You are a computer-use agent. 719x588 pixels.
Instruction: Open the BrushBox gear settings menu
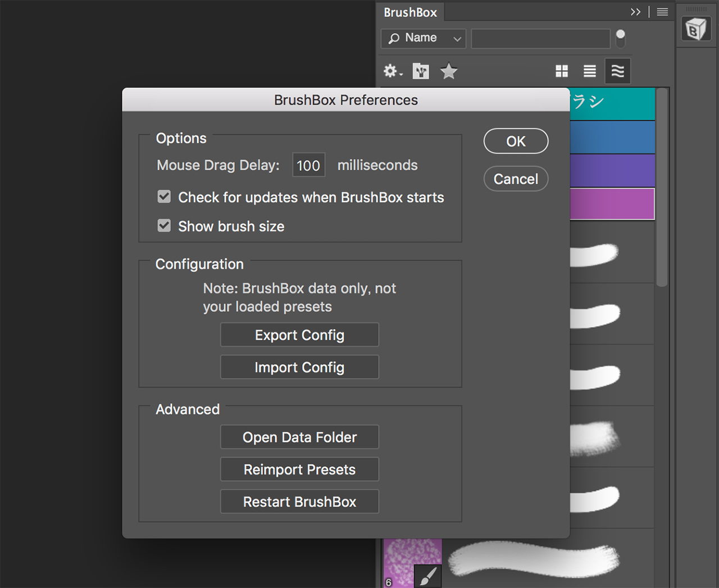tap(393, 71)
